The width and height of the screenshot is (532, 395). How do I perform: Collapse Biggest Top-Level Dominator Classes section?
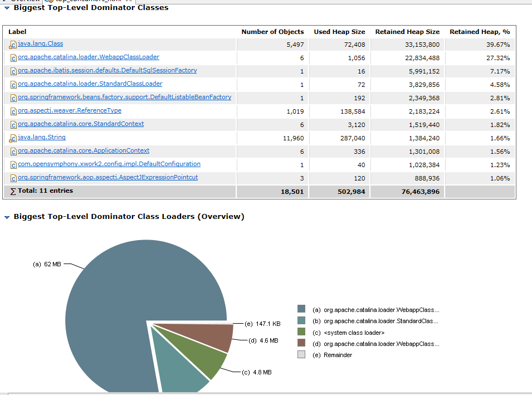pyautogui.click(x=7, y=8)
